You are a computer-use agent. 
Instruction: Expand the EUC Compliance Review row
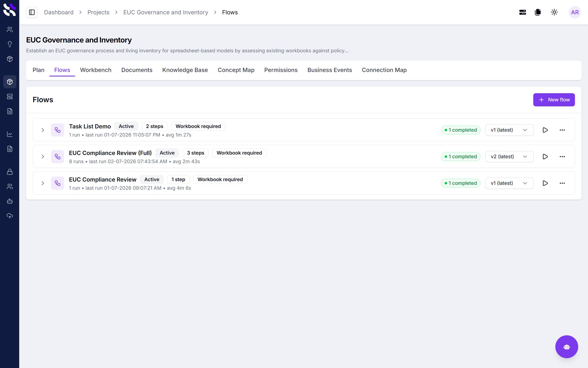click(43, 183)
